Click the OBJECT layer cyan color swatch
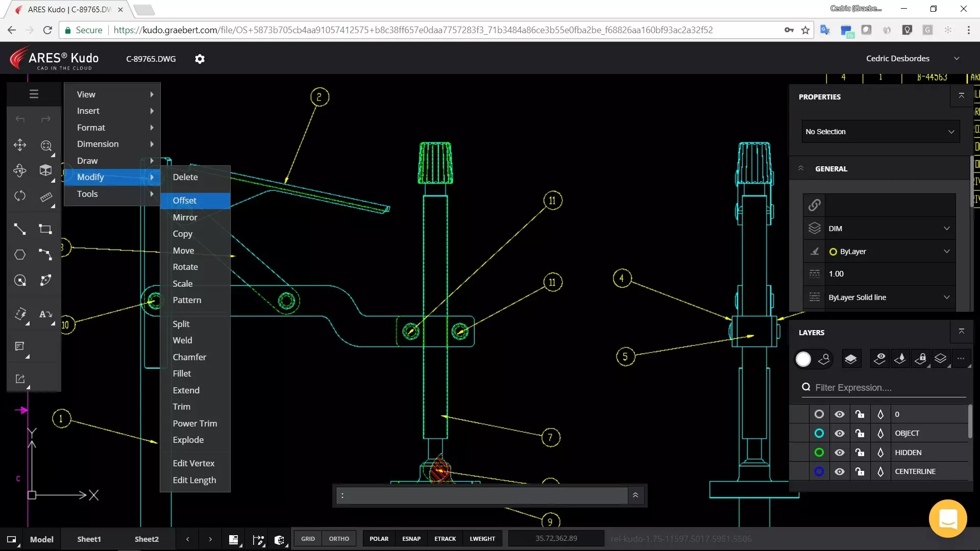The height and width of the screenshot is (551, 980). (x=819, y=433)
